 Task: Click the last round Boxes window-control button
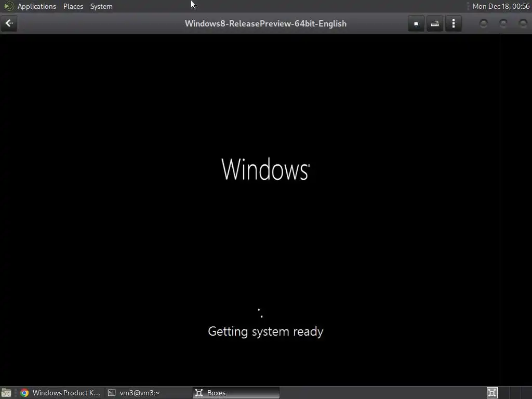(523, 23)
